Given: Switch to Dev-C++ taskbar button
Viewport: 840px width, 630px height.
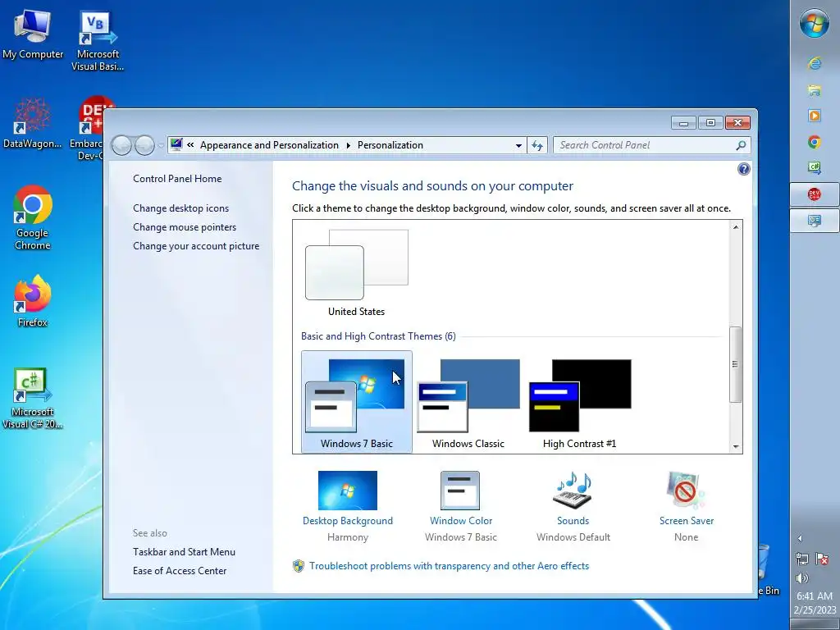Looking at the screenshot, I should click(x=815, y=194).
